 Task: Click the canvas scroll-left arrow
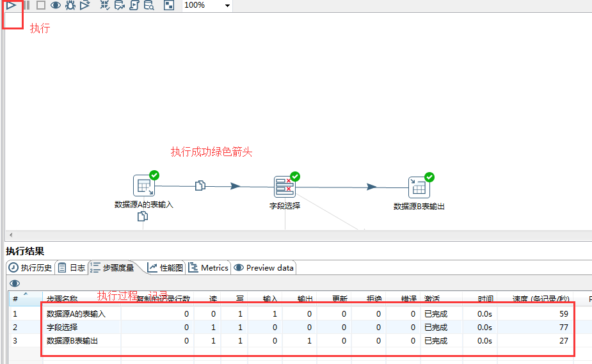(x=11, y=235)
